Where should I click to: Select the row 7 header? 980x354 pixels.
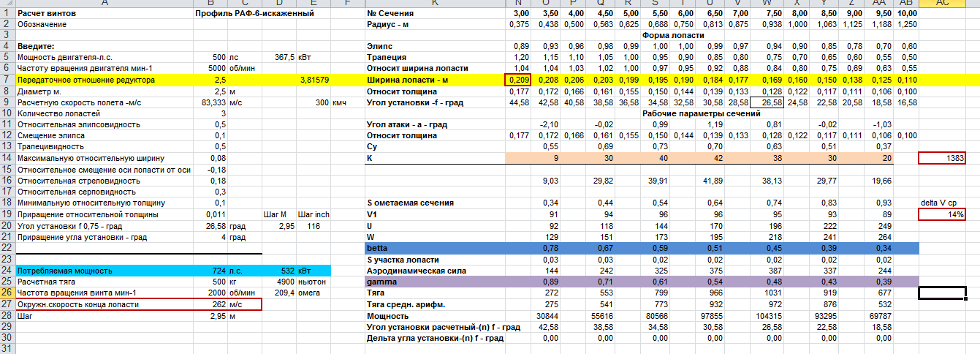[x=7, y=79]
